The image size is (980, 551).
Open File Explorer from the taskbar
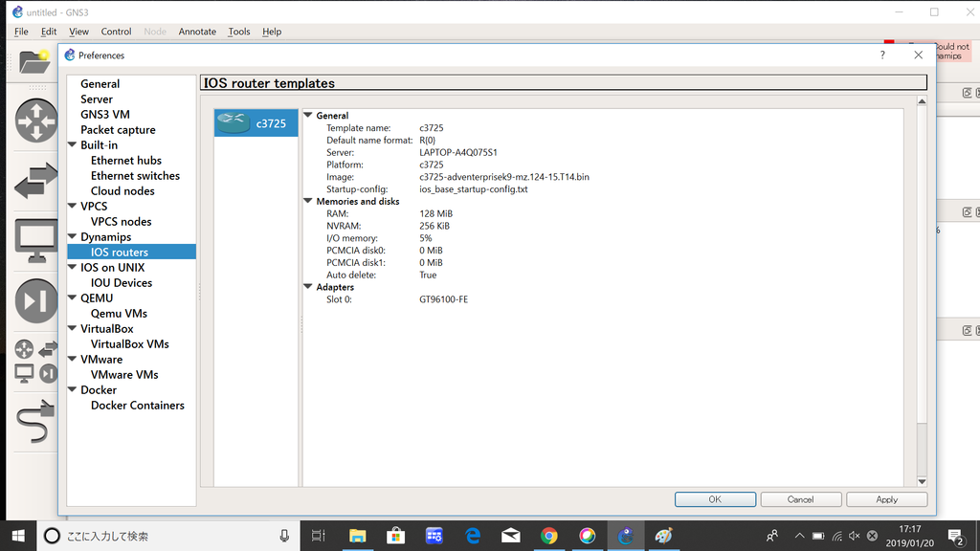357,536
